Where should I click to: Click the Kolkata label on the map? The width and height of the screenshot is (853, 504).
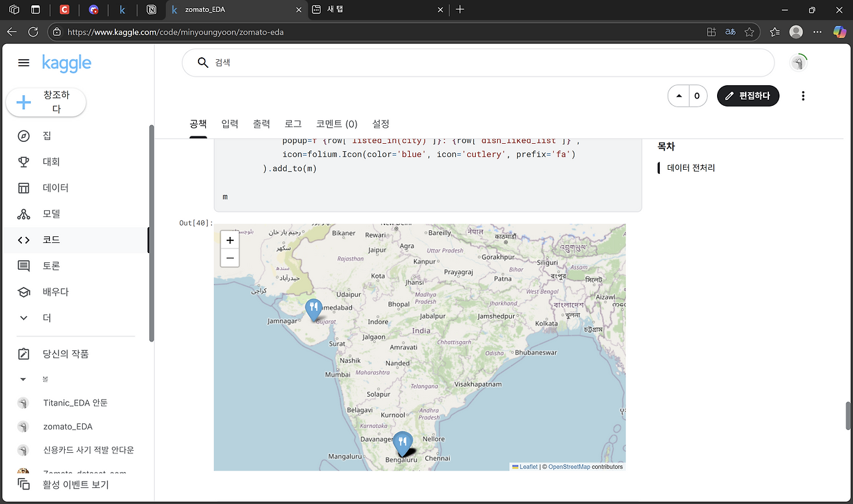click(546, 324)
